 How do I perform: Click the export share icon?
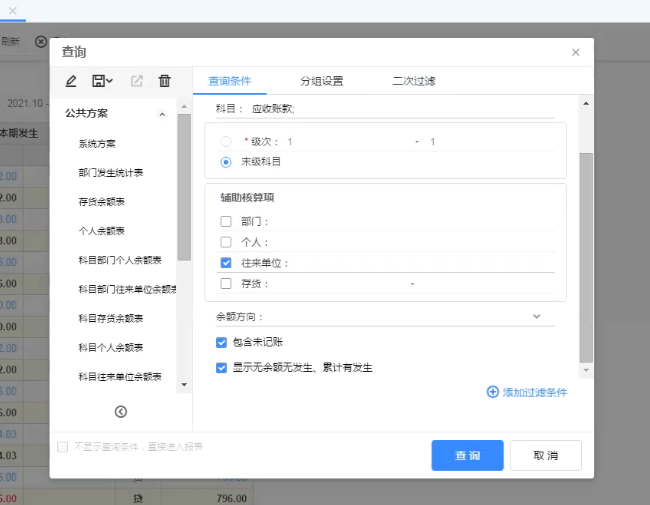click(137, 81)
